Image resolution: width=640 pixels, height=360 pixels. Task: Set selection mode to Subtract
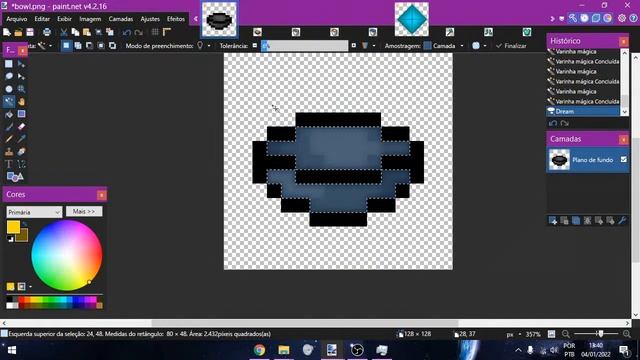pos(89,46)
